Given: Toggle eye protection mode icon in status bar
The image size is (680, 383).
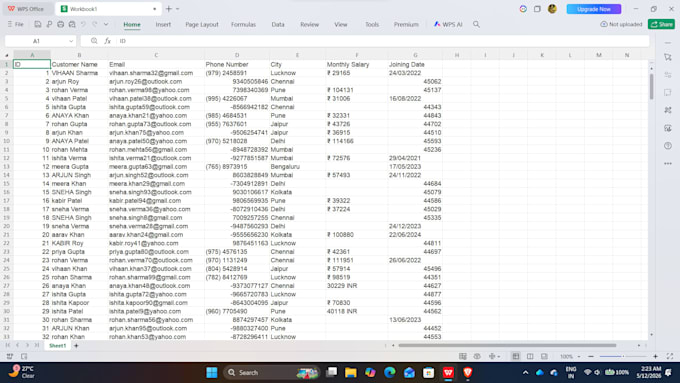Looking at the screenshot, I should tap(477, 356).
